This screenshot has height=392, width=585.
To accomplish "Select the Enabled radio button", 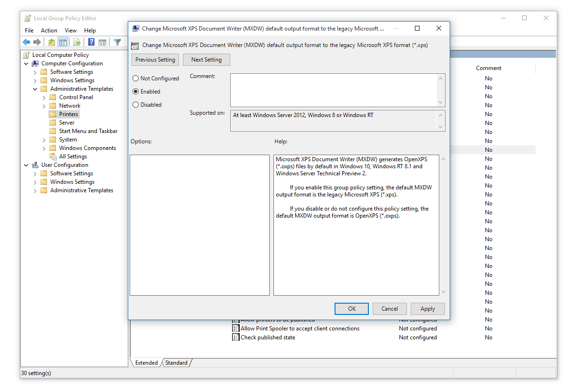I will click(136, 92).
